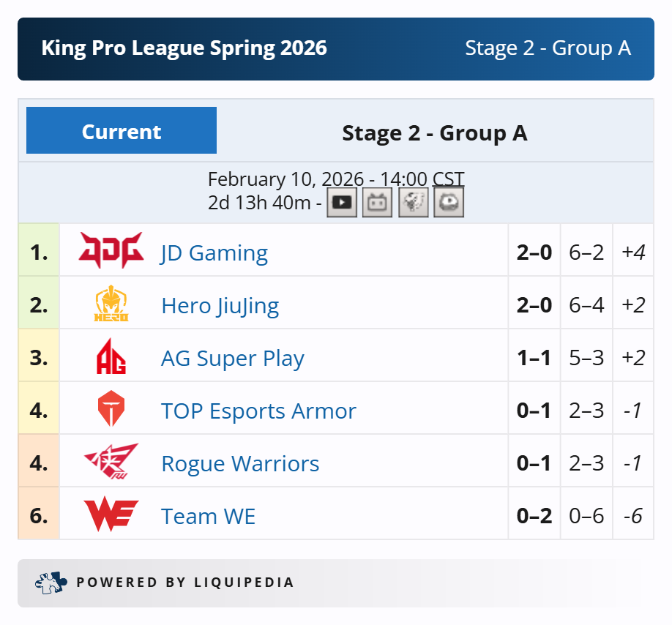This screenshot has width=672, height=625.
Task: Open the Rogue Warriors team link
Action: [240, 464]
